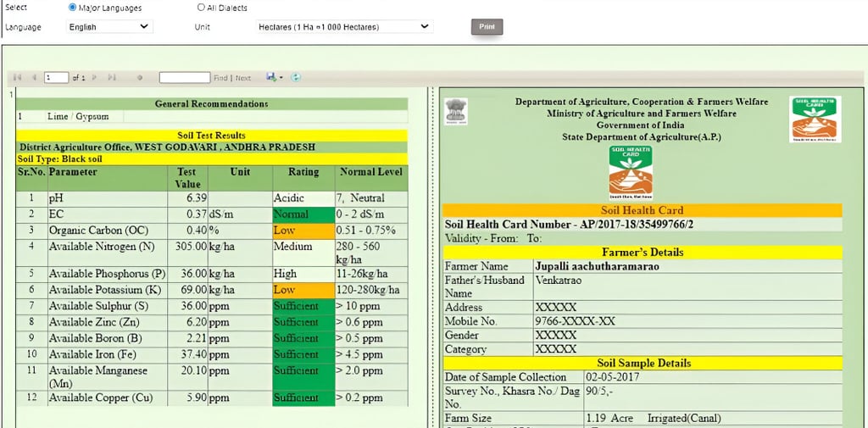Open the Language dropdown
This screenshot has width=868, height=428.
109,26
